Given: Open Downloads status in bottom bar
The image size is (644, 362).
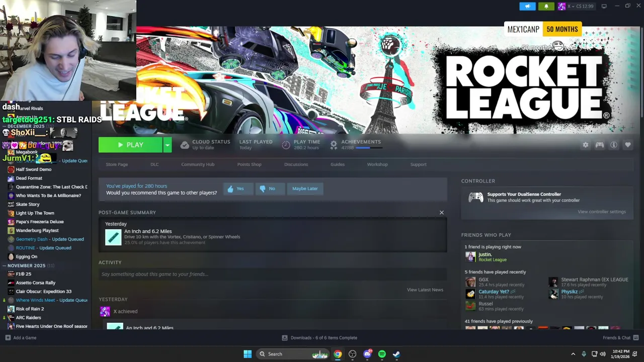Looking at the screenshot, I should point(319,338).
